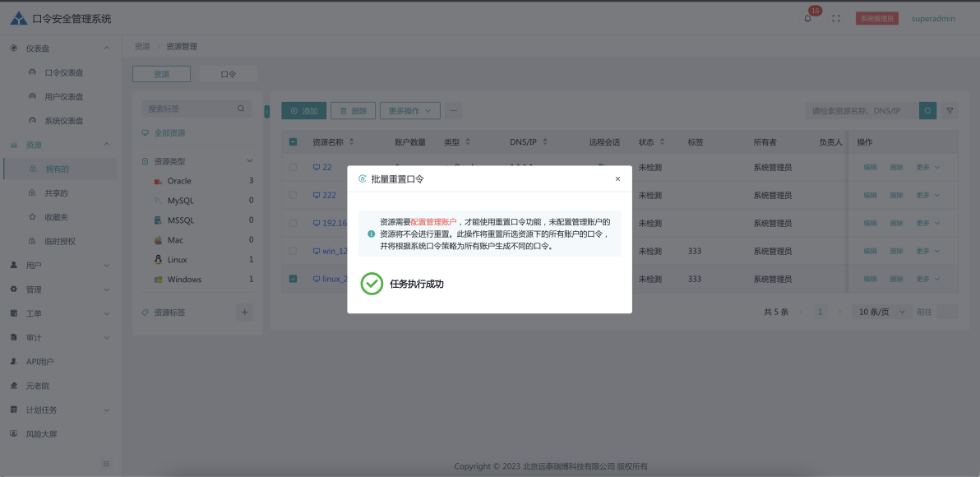980x477 pixels.
Task: Toggle fullscreen mode icon
Action: 836,19
